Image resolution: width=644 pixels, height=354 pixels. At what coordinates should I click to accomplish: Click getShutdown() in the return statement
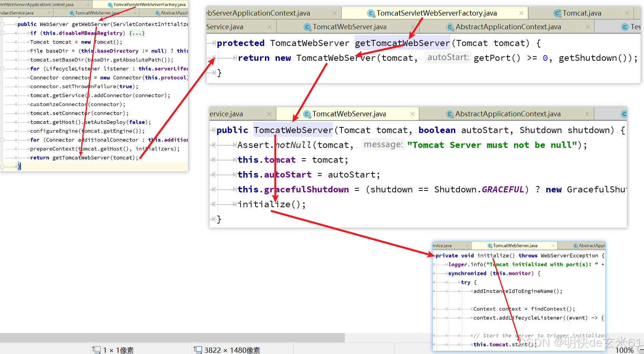(x=593, y=58)
